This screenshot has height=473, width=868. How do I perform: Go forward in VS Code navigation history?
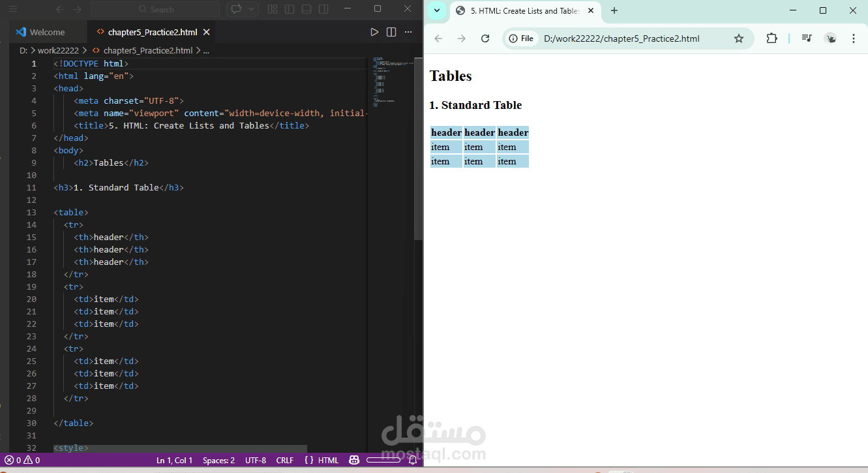78,9
